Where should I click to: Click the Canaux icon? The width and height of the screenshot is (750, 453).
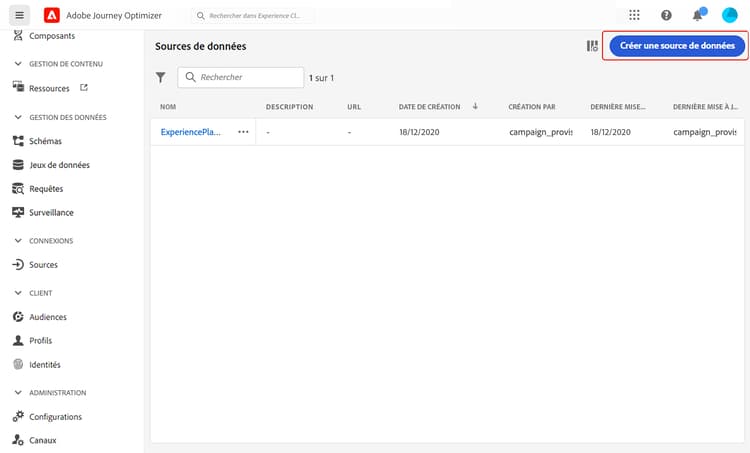click(18, 440)
